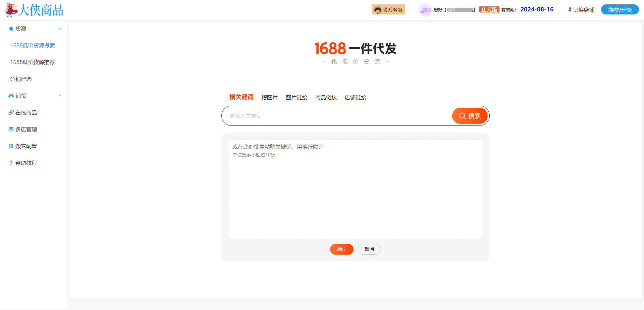The image size is (644, 310).
Task: Switch to the 图片链接 tab
Action: (x=297, y=97)
